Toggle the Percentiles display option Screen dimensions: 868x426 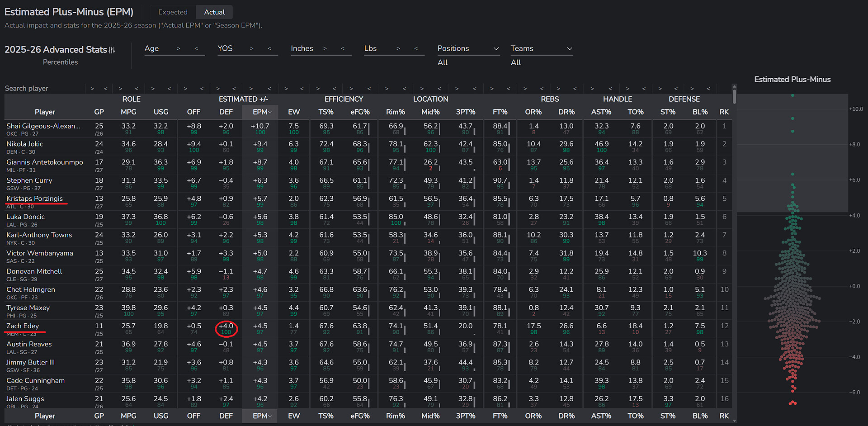[60, 62]
